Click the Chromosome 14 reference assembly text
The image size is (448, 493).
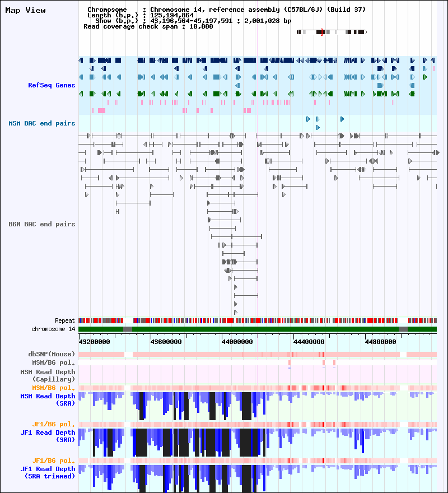(258, 10)
